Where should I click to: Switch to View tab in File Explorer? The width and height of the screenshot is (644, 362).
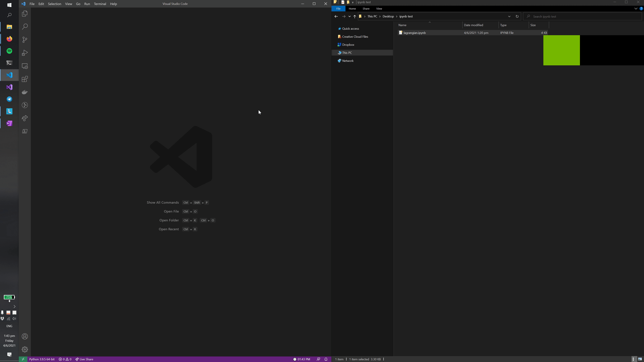coord(379,9)
